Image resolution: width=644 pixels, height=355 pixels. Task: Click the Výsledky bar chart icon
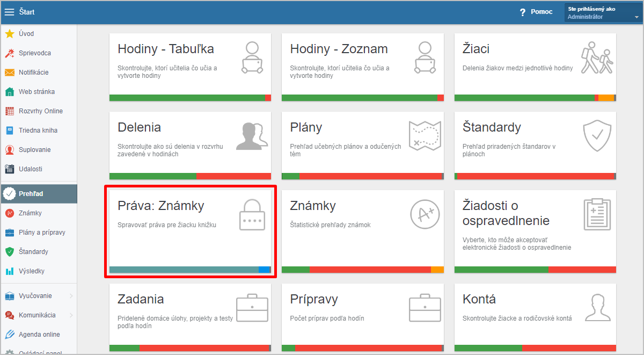click(x=9, y=271)
